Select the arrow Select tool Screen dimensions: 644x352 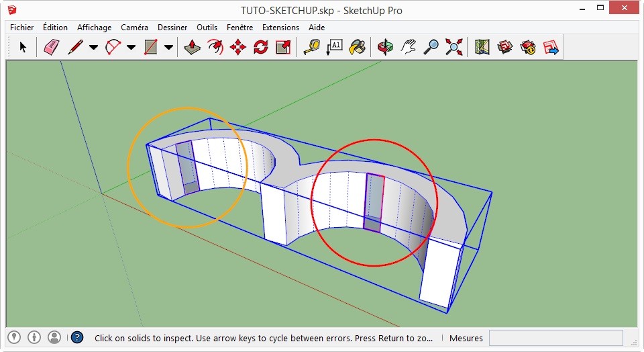[x=23, y=47]
